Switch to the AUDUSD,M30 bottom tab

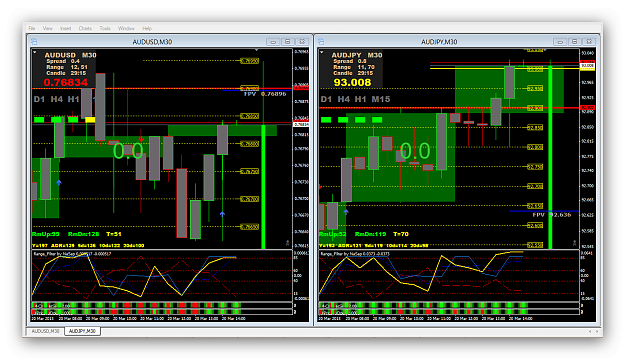45,331
